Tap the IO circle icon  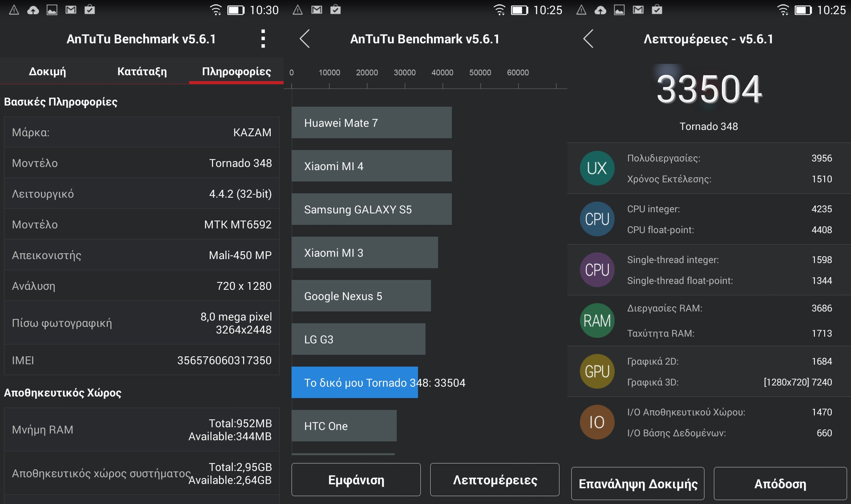(x=597, y=422)
